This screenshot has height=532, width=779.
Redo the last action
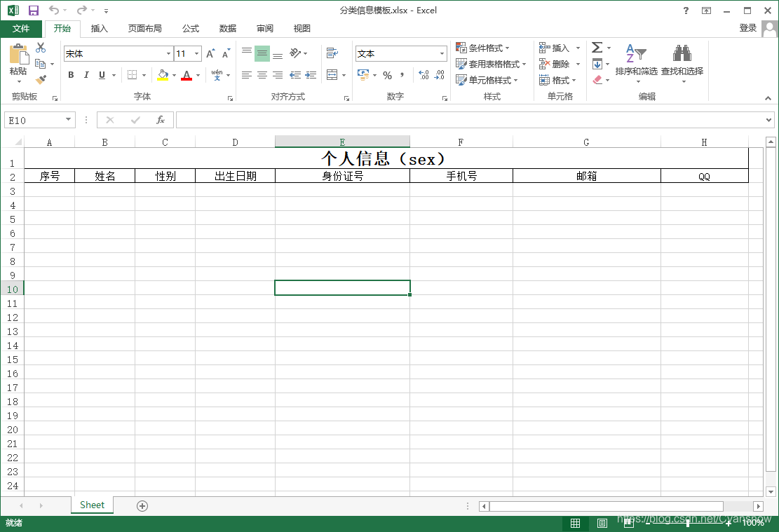(81, 11)
